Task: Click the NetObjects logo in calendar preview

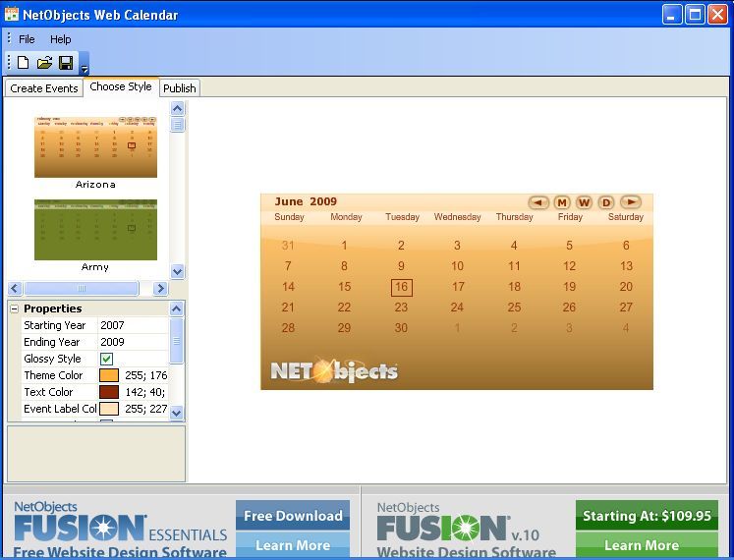Action: (x=334, y=371)
